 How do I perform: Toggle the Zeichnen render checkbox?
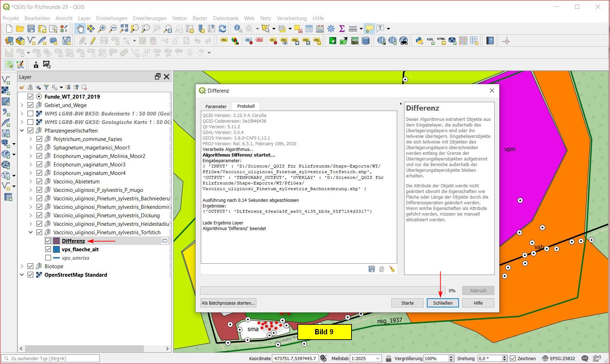point(513,358)
